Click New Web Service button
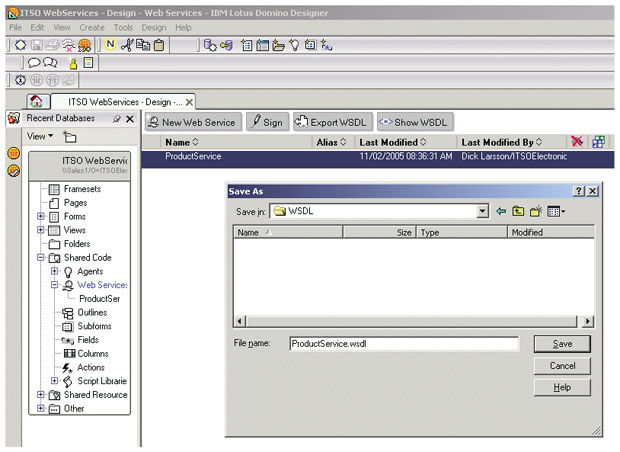The width and height of the screenshot is (620, 452). (193, 122)
